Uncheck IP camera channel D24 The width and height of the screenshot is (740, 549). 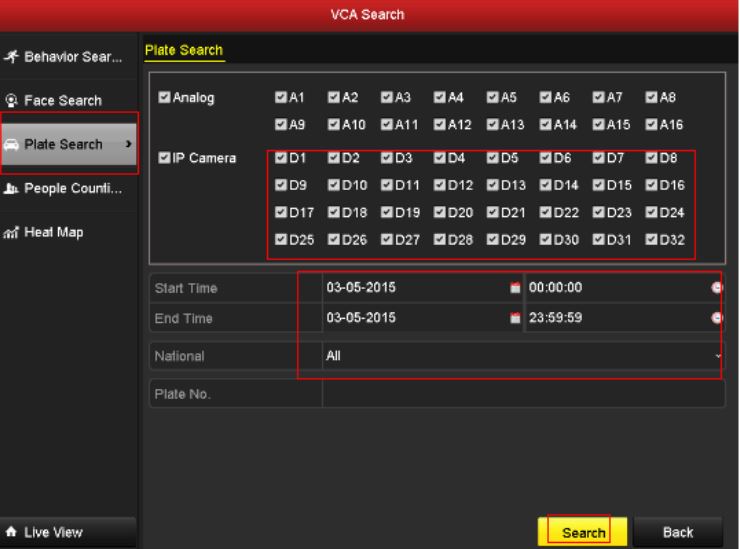(x=651, y=212)
